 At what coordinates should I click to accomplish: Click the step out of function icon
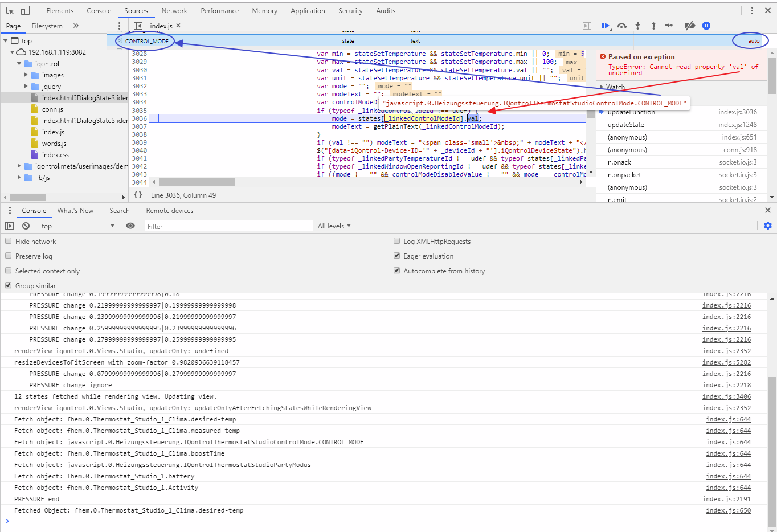tap(653, 26)
